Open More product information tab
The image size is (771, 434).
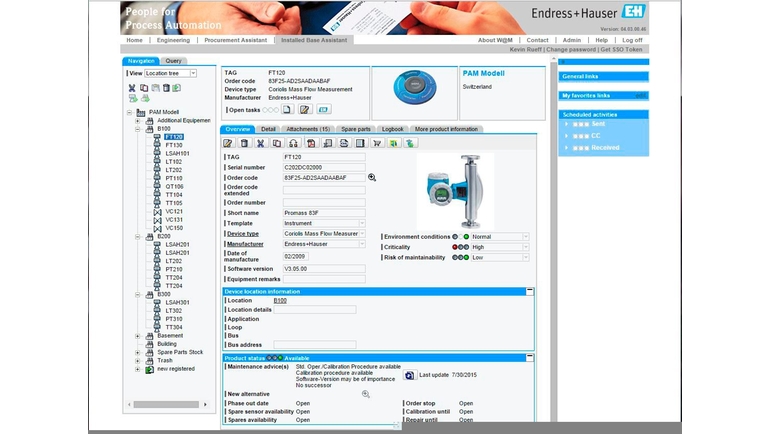(446, 129)
